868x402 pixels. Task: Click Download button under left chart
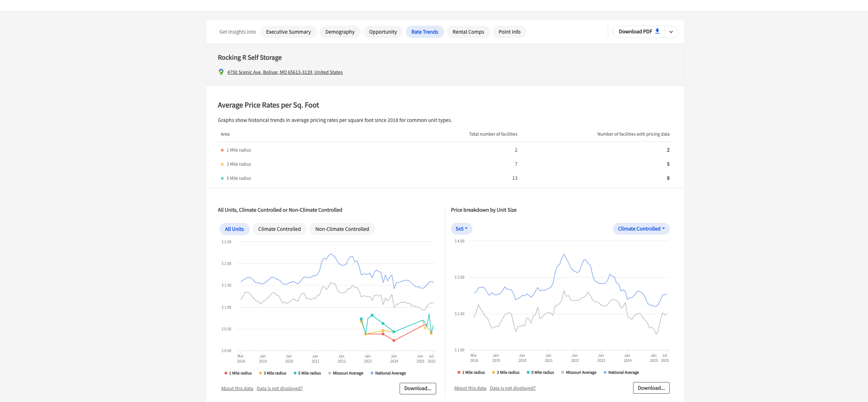(418, 388)
